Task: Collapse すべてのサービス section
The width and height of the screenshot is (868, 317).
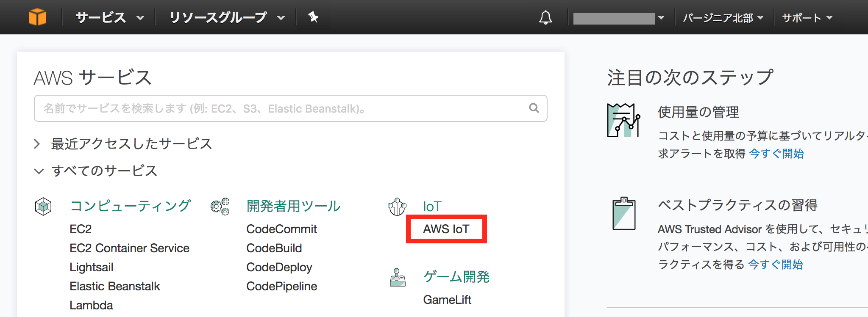Action: click(x=96, y=171)
